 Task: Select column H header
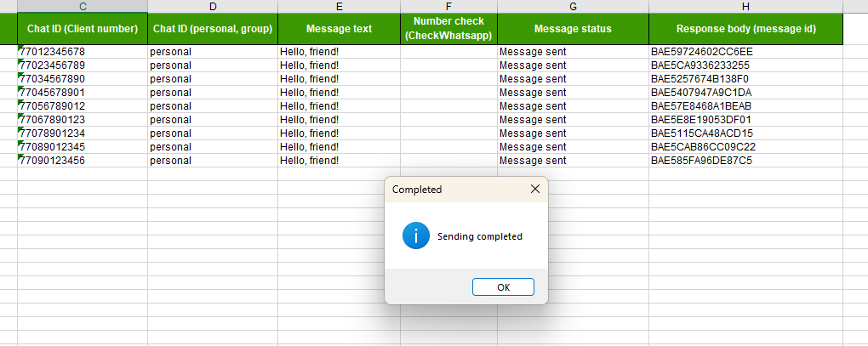point(745,7)
